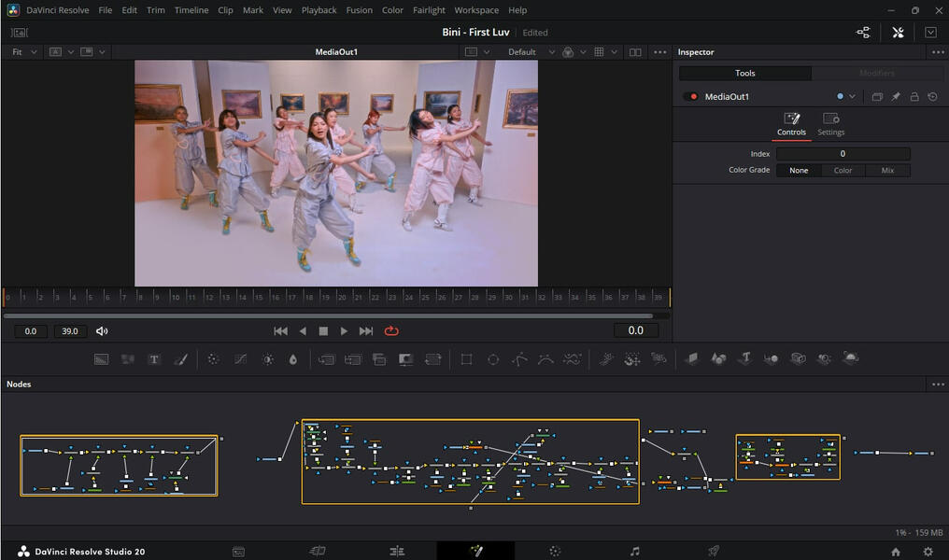Screen dimensions: 949x560
Task: Open the Fusion menu
Action: (359, 10)
